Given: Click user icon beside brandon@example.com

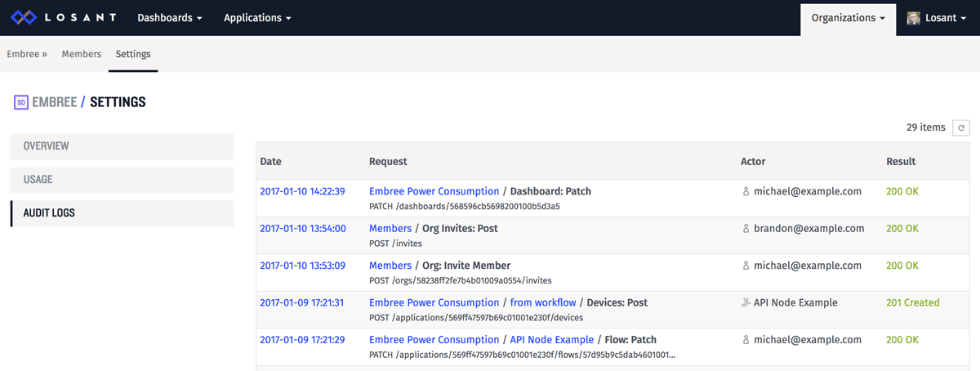Looking at the screenshot, I should [746, 229].
